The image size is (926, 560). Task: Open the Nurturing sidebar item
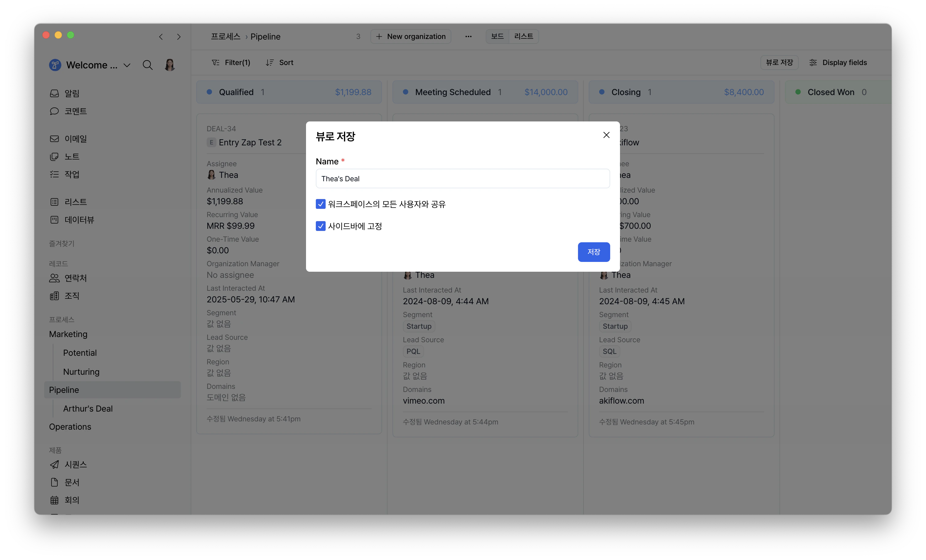click(81, 372)
